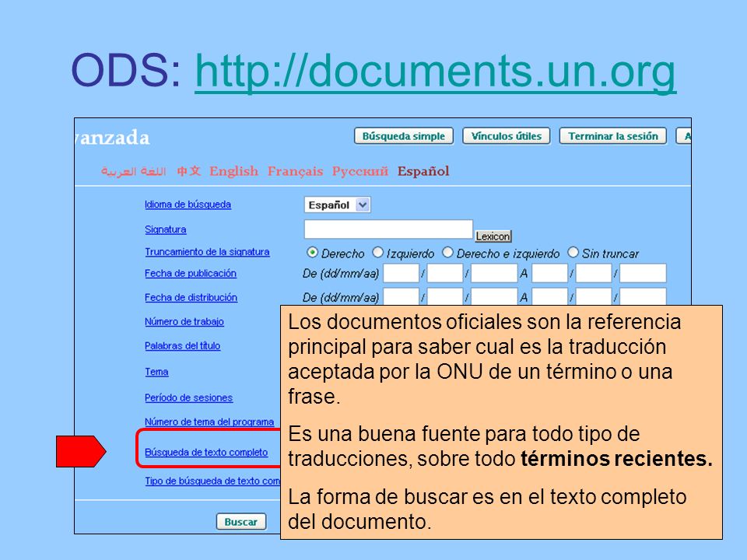747x560 pixels.
Task: Open the Número de tema del programa link
Action: (x=209, y=422)
